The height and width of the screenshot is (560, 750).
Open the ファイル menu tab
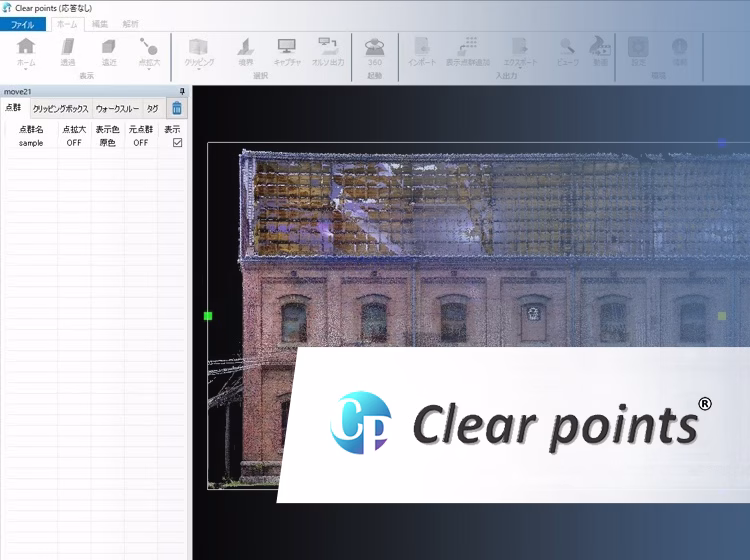tap(22, 23)
